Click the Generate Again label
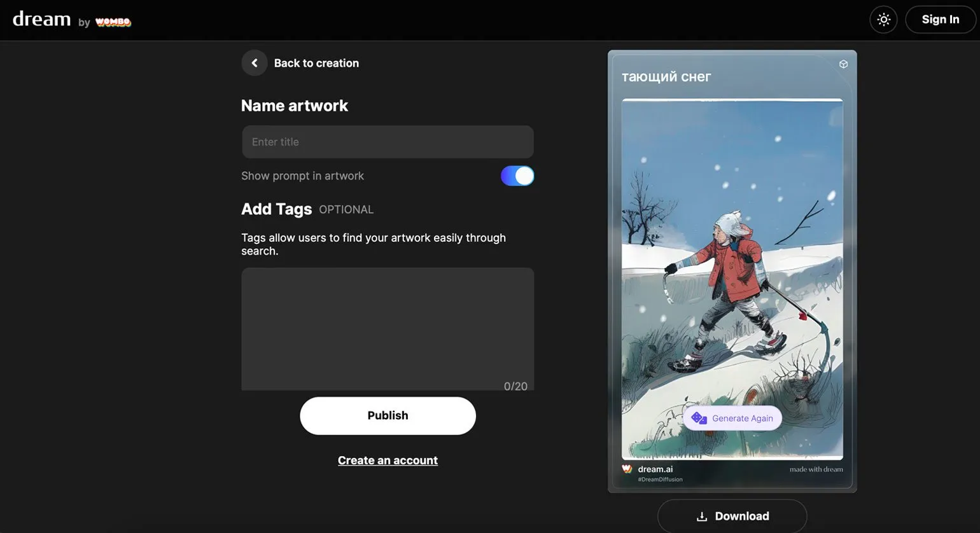Screen dimensions: 980x533 (743, 418)
